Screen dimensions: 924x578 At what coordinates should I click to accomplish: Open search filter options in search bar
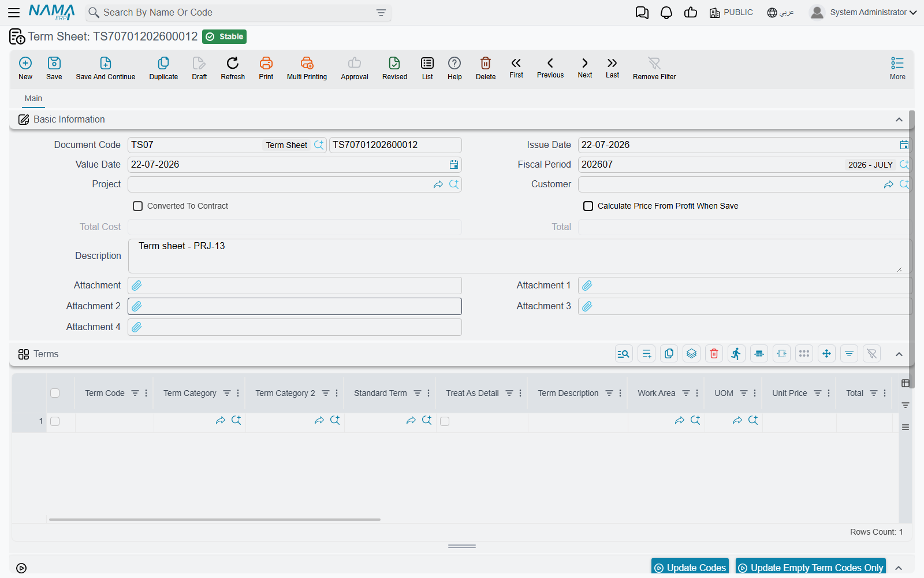381,13
